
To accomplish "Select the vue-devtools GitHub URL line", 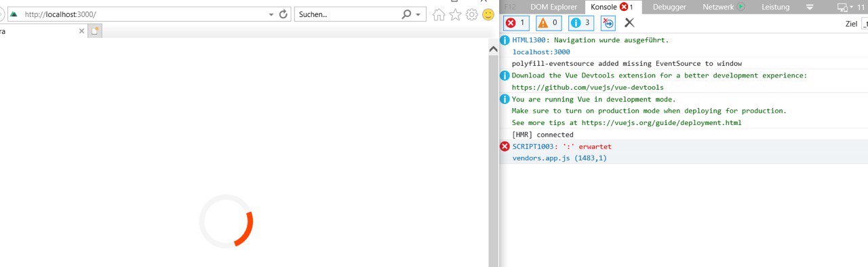I will [588, 87].
